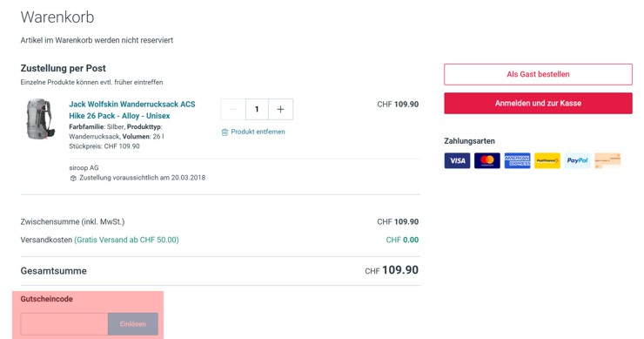Order as guest with Als Gast bestellen
Screen dimensions: 644x339
pos(538,74)
